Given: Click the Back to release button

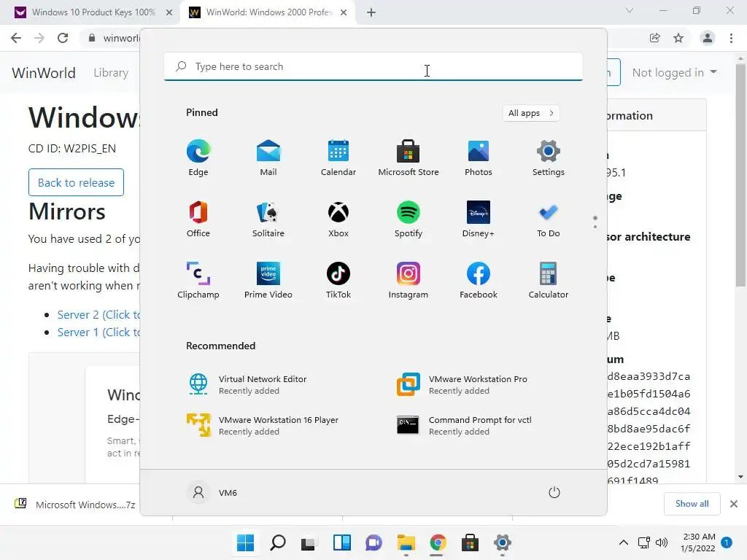Looking at the screenshot, I should [x=76, y=182].
